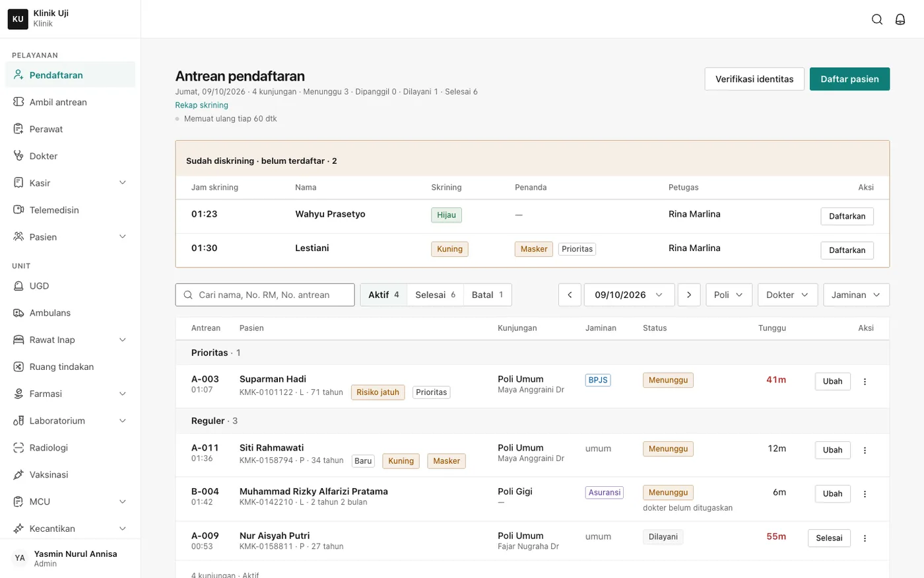Open the Dokter filter dropdown
924x578 pixels.
pos(787,295)
